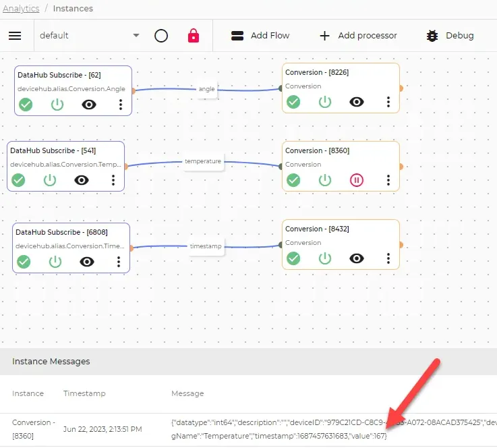
Task: Open the hamburger menu
Action: [15, 36]
